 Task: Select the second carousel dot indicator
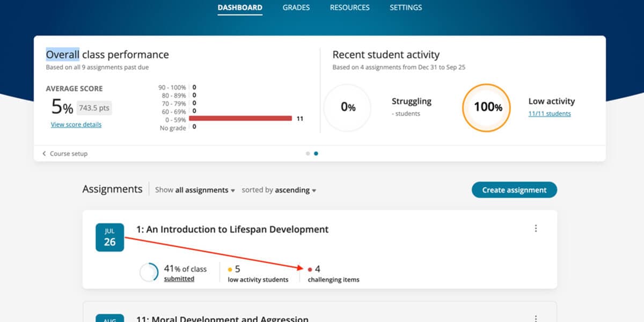pos(316,153)
